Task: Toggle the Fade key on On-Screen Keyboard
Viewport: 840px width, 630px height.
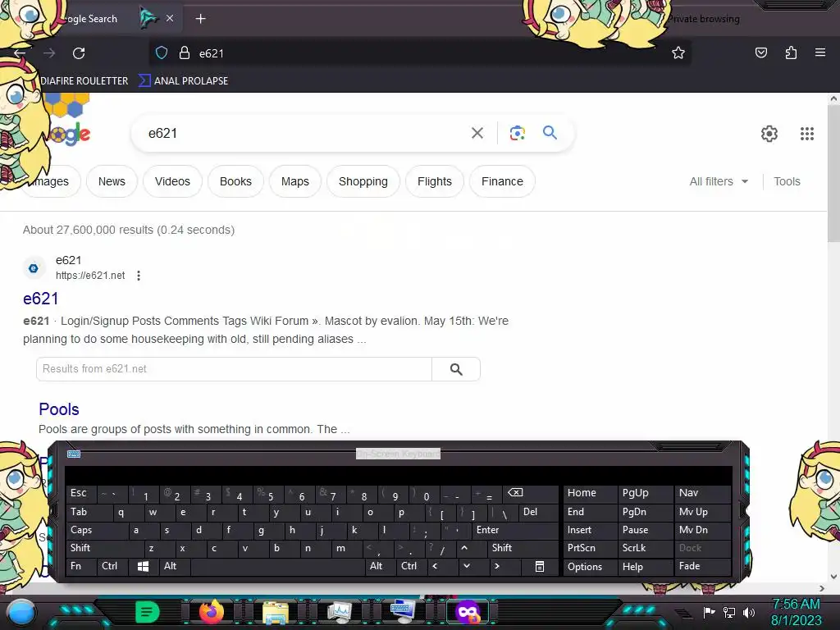Action: (x=703, y=566)
